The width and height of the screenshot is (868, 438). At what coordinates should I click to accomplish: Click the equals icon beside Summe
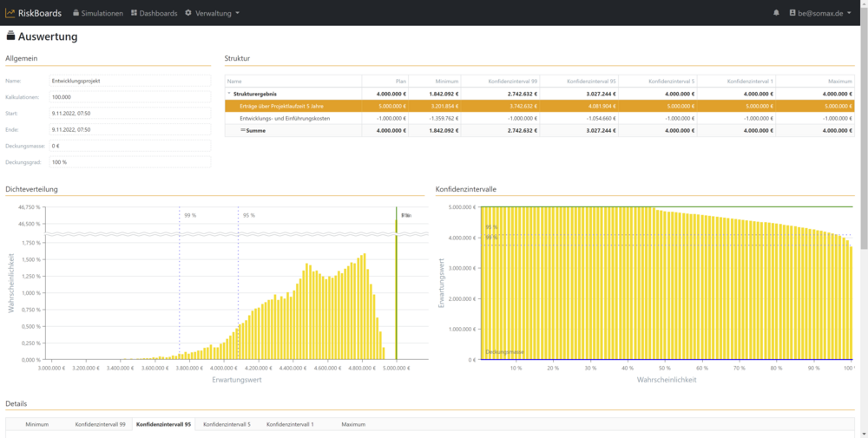243,130
